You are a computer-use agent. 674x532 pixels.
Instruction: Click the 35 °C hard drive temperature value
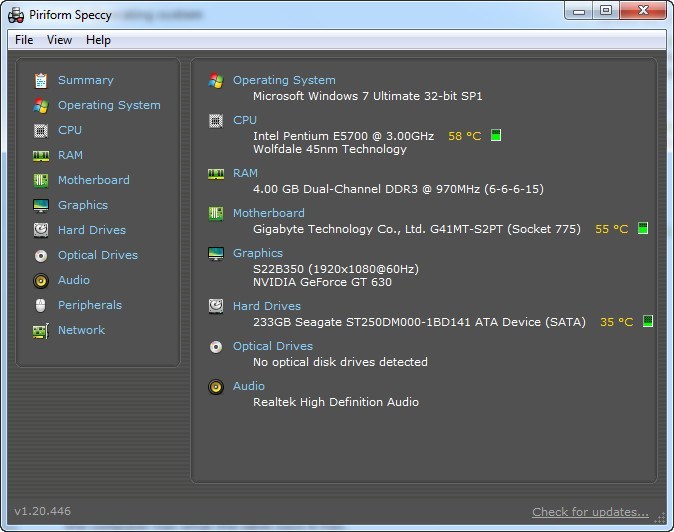click(x=616, y=322)
